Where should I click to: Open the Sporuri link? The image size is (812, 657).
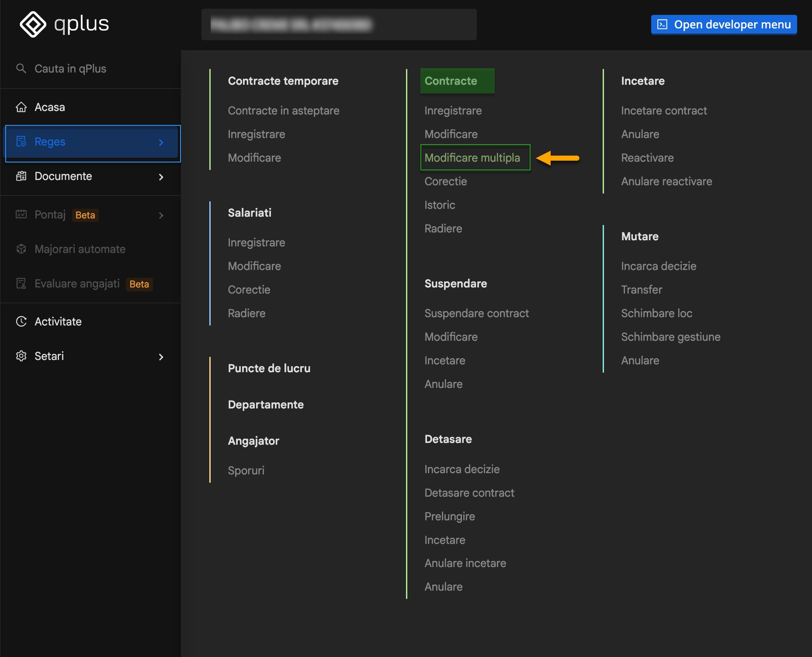pos(246,470)
